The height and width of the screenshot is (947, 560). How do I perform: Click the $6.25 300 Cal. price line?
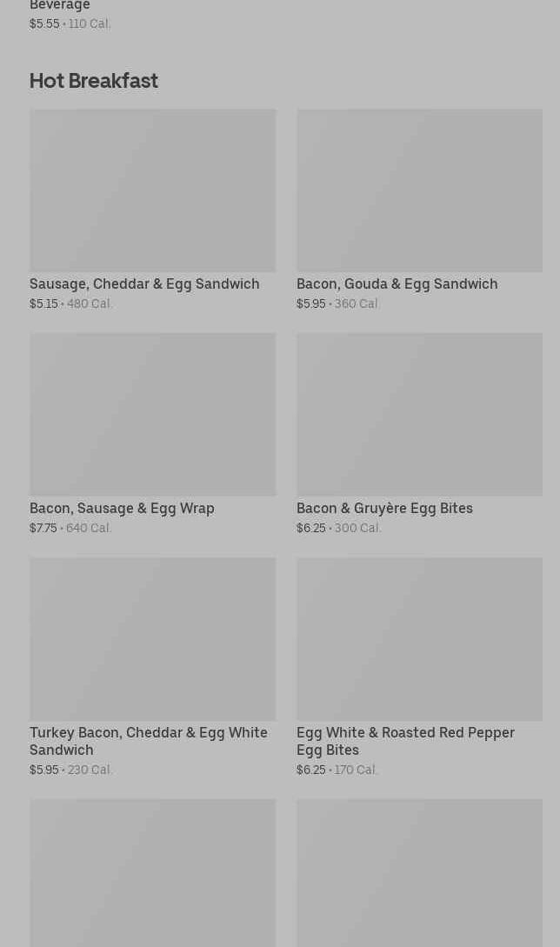[x=338, y=528]
